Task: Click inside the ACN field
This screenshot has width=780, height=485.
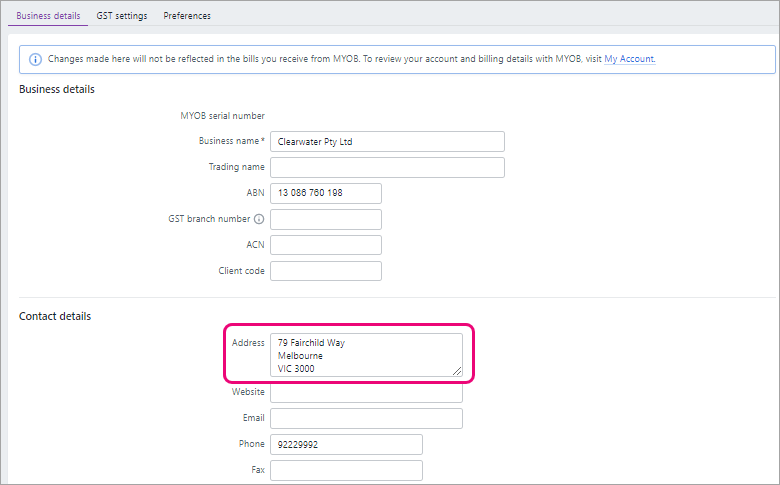Action: tap(326, 245)
